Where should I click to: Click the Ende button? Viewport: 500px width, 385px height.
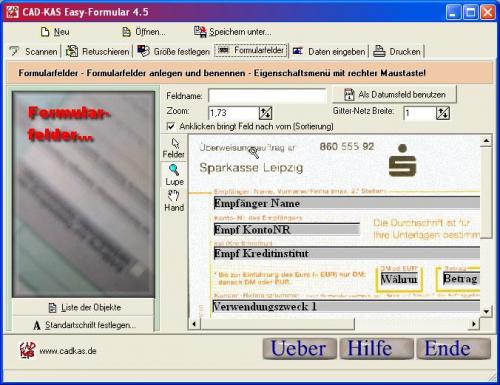pyautogui.click(x=454, y=349)
